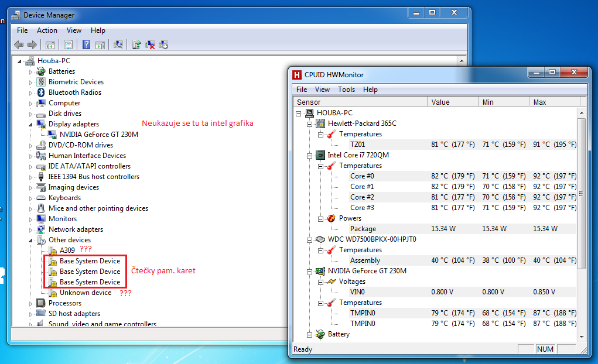Click the Battery icon in HWMonitor tree

[x=320, y=334]
